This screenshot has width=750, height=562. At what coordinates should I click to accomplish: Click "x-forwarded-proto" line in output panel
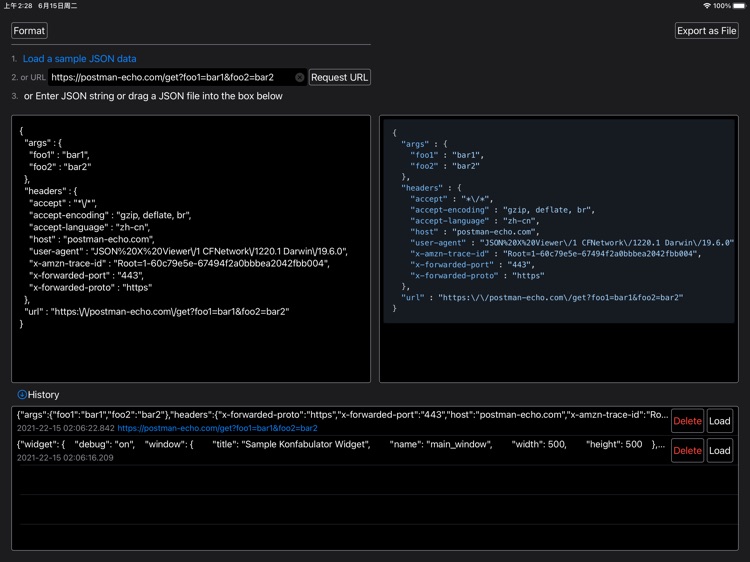coord(477,276)
